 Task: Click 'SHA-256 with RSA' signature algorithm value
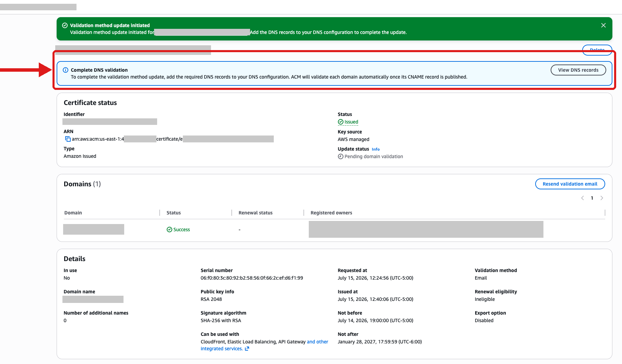pos(221,320)
